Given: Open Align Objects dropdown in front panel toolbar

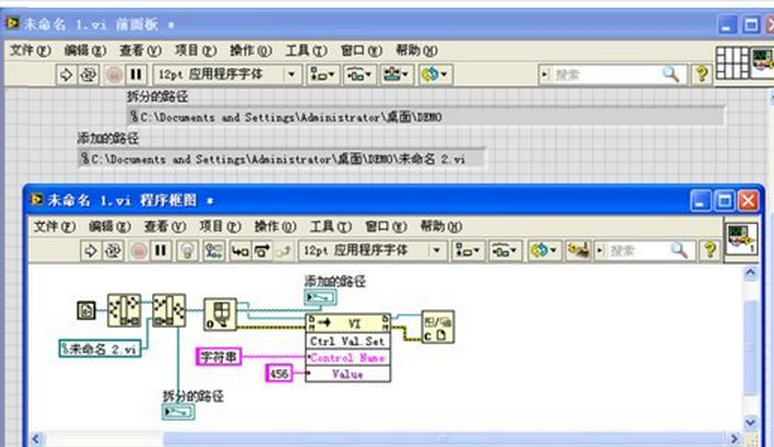Looking at the screenshot, I should pyautogui.click(x=322, y=75).
